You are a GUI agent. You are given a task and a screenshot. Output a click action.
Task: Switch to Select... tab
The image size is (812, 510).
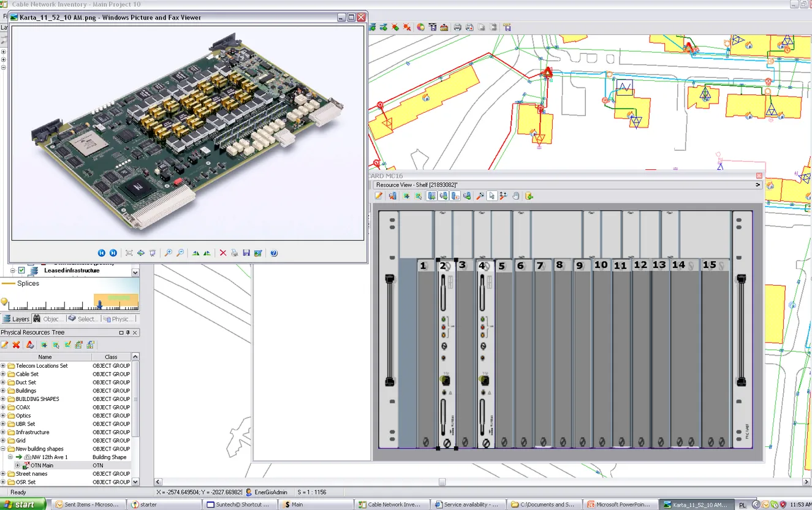click(x=83, y=319)
